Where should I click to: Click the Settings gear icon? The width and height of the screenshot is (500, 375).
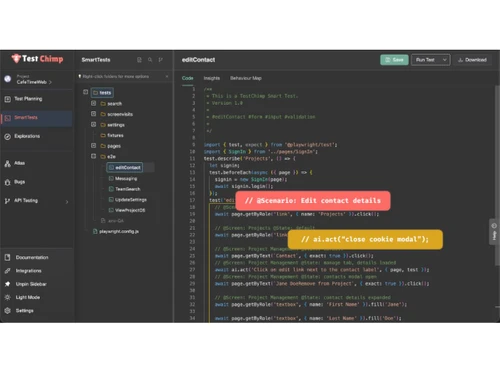point(7,311)
